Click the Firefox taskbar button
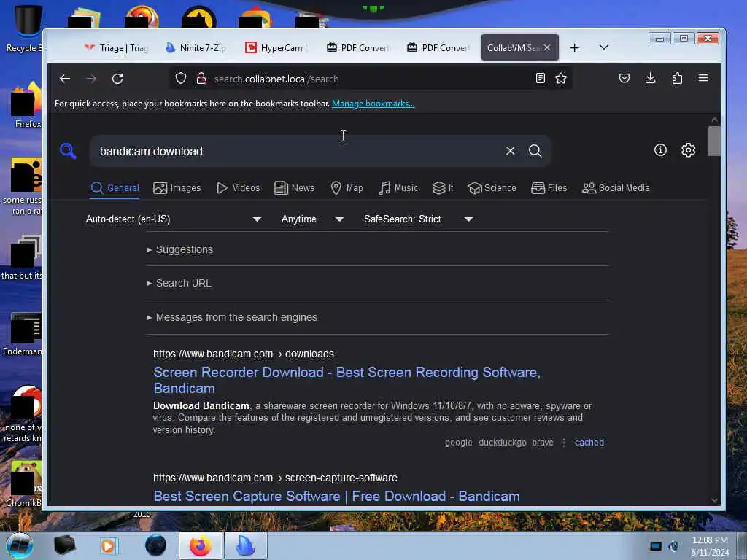747x560 pixels. click(x=200, y=545)
